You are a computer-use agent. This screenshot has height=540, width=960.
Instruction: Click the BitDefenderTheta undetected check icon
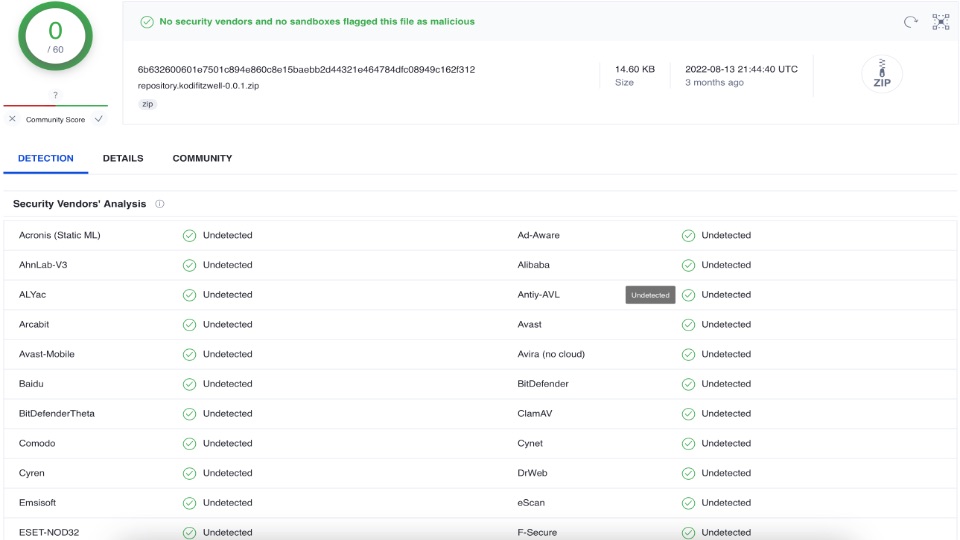[189, 414]
